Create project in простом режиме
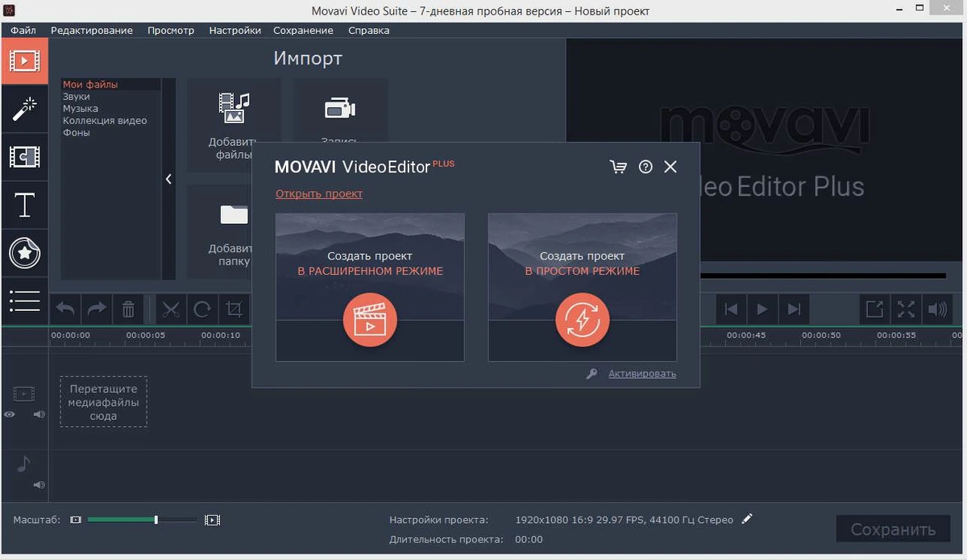The height and width of the screenshot is (560, 967). pyautogui.click(x=583, y=287)
